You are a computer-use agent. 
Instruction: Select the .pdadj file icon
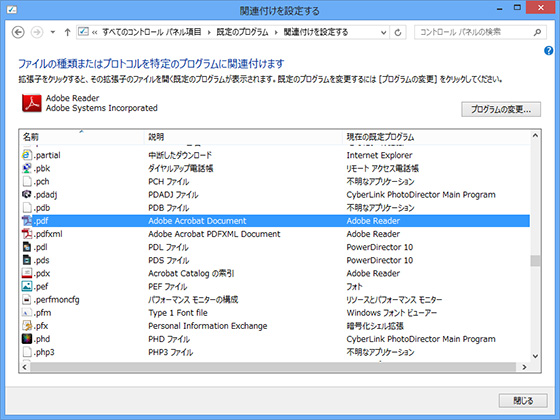(27, 194)
